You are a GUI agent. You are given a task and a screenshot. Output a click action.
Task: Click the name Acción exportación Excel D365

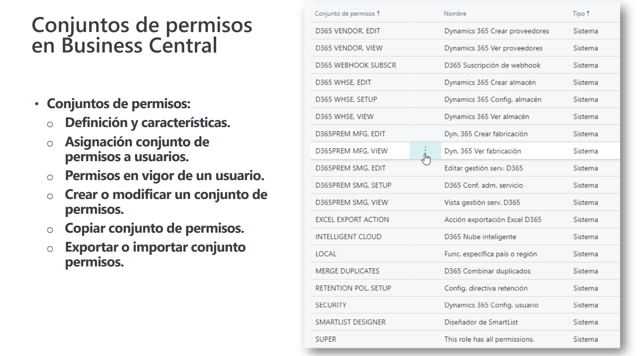pos(493,220)
